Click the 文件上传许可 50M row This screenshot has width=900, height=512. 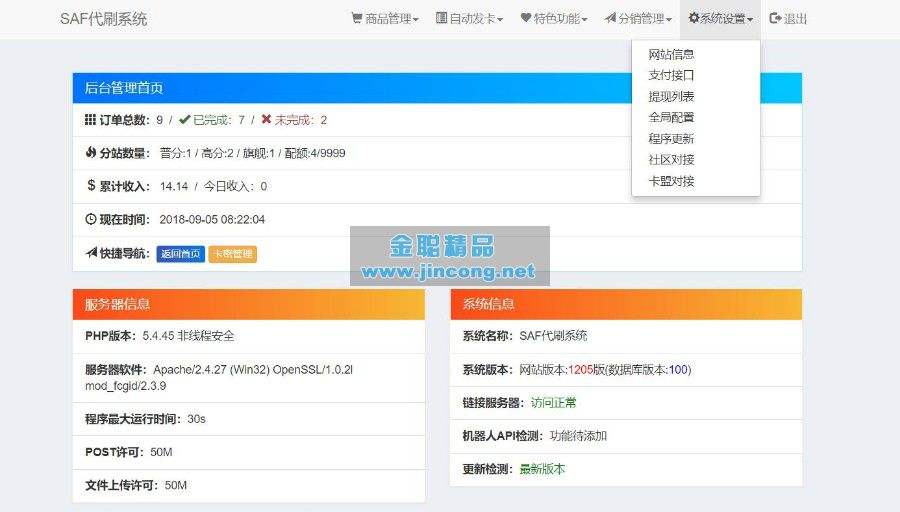[x=249, y=486]
